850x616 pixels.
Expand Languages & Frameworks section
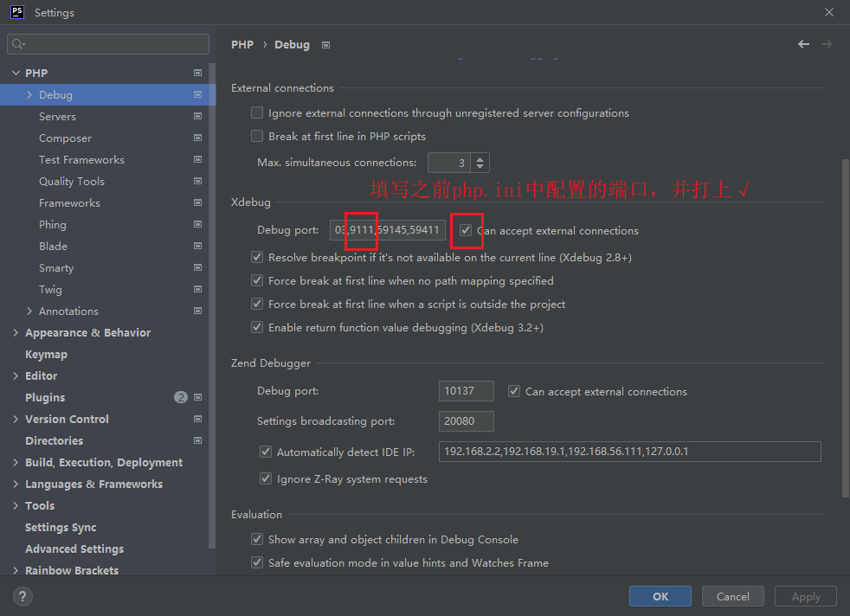click(16, 484)
